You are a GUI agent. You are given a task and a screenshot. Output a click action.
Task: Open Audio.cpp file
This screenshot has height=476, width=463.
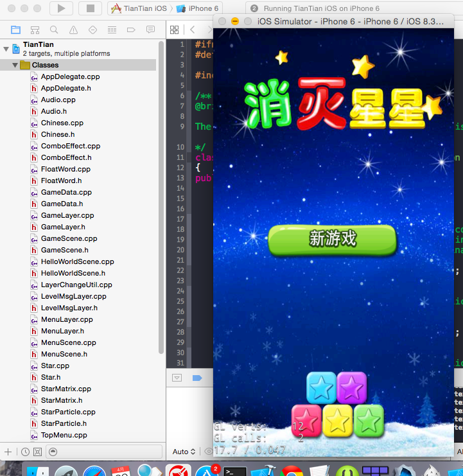pos(58,100)
